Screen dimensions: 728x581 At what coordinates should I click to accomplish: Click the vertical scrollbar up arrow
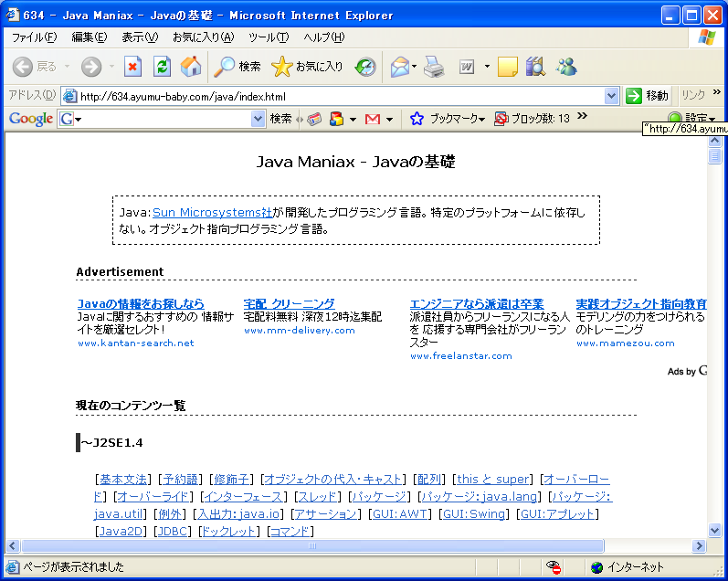coord(714,140)
